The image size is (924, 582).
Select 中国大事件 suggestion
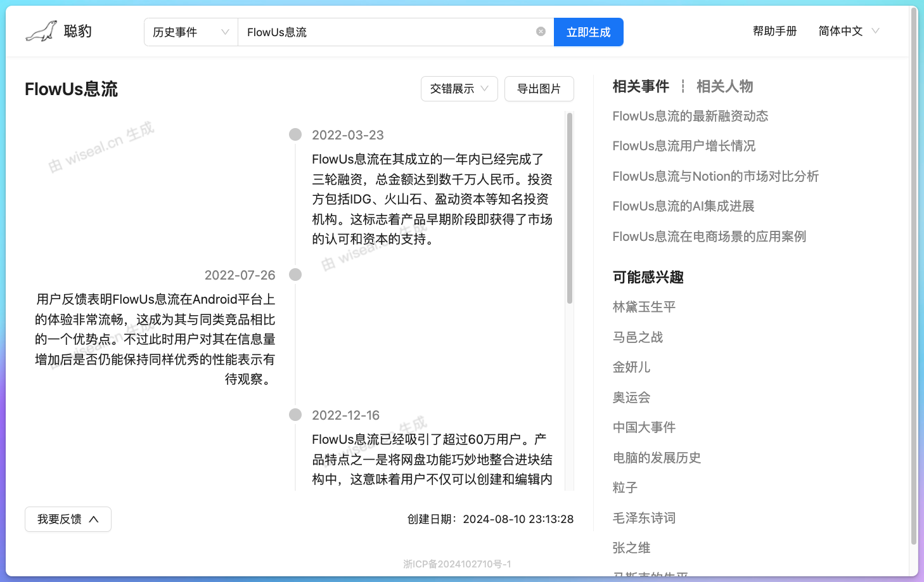[x=644, y=427]
